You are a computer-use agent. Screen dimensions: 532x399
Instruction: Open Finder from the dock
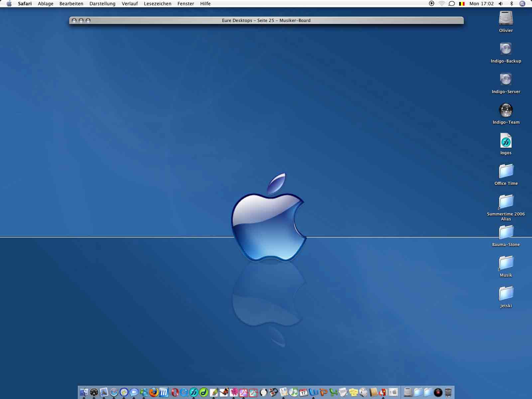click(84, 392)
